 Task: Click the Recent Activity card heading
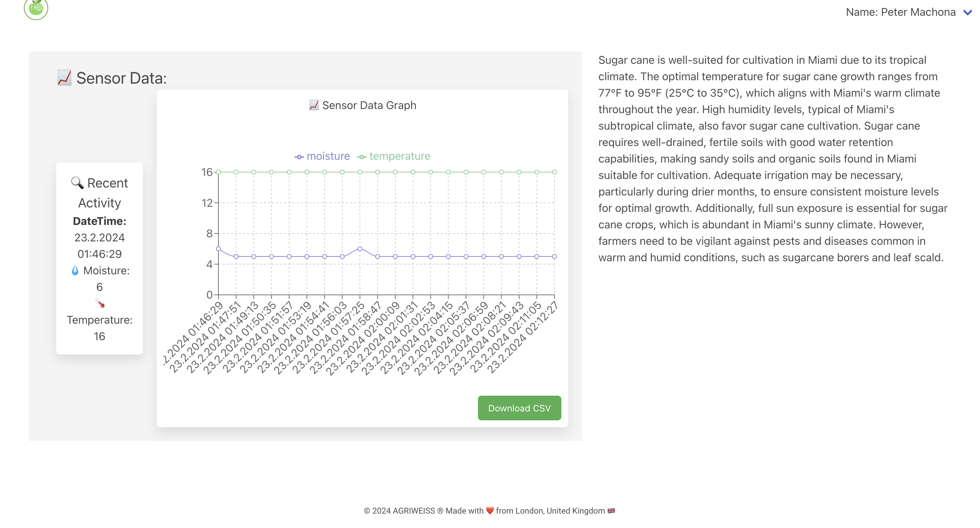(100, 193)
